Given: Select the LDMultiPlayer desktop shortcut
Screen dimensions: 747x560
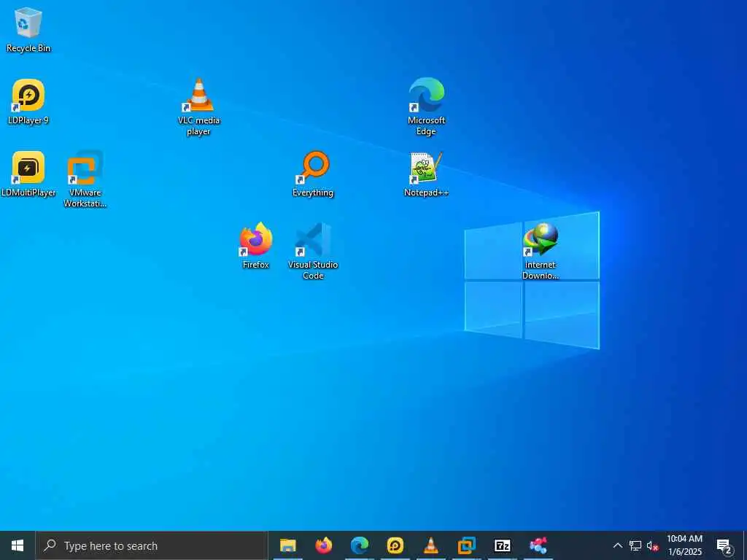Looking at the screenshot, I should point(28,174).
